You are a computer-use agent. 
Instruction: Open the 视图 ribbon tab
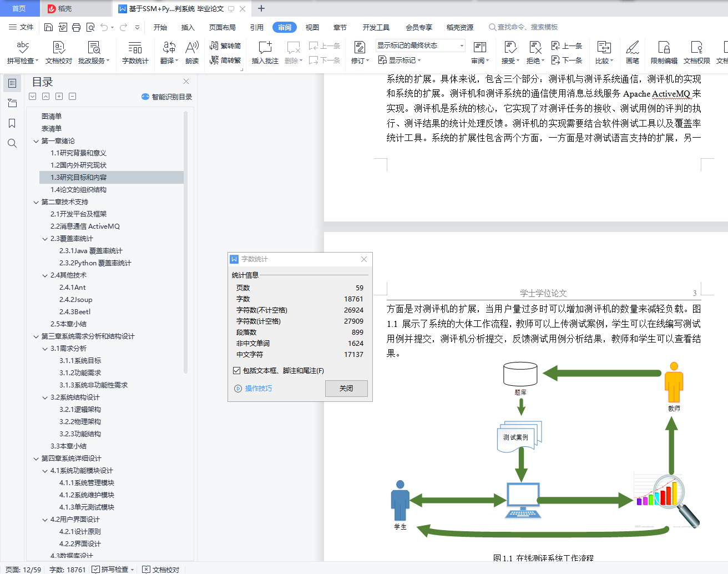(312, 27)
